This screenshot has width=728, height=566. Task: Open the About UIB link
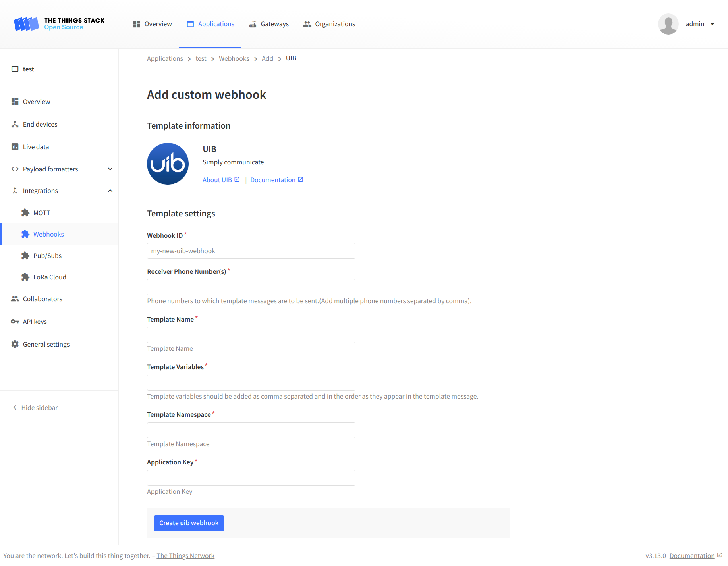click(x=217, y=180)
